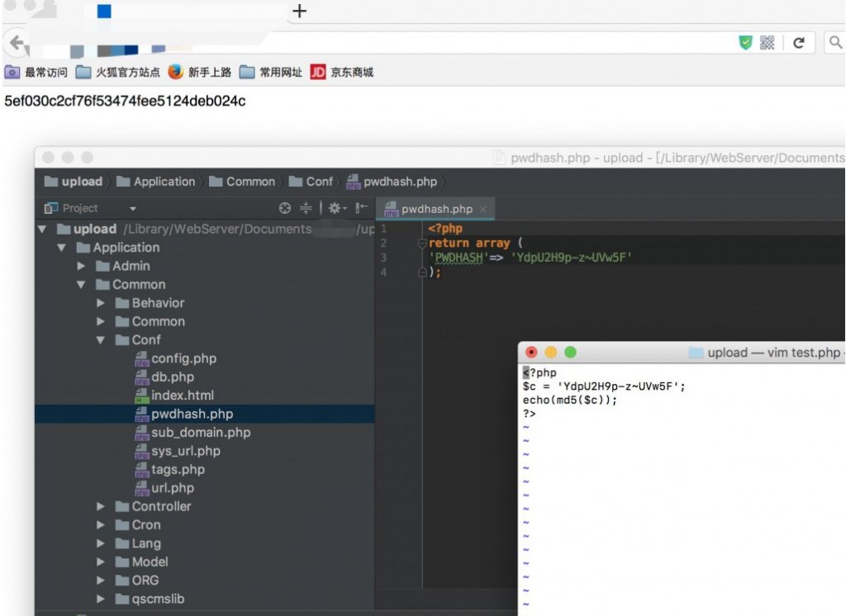Viewport: 846px width, 616px height.
Task: Select the Admin folder in the tree
Action: [x=123, y=266]
